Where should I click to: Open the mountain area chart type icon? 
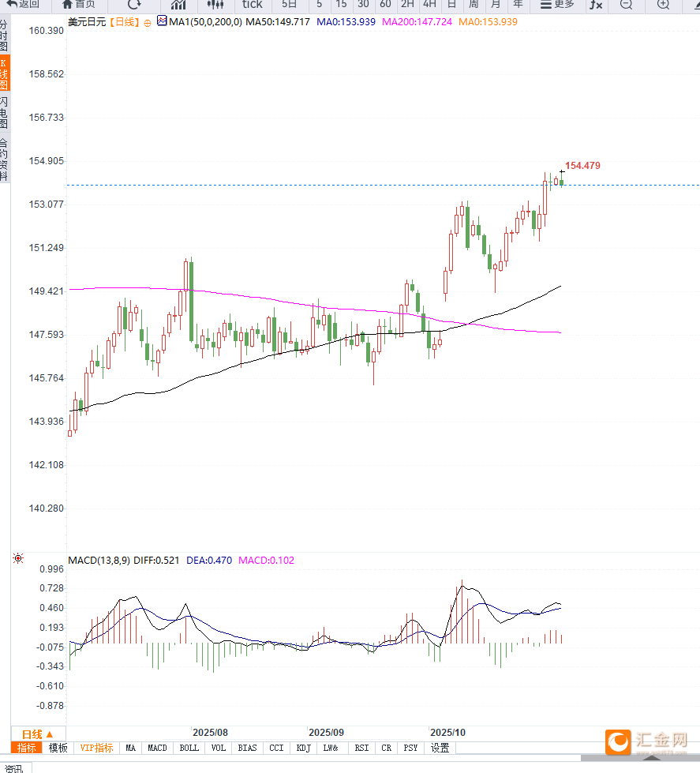[x=178, y=5]
